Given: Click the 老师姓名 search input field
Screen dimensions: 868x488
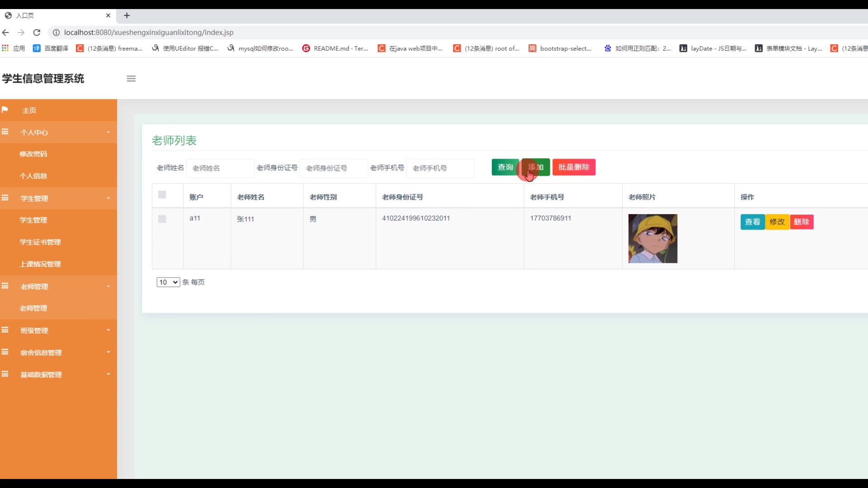Looking at the screenshot, I should [x=220, y=168].
